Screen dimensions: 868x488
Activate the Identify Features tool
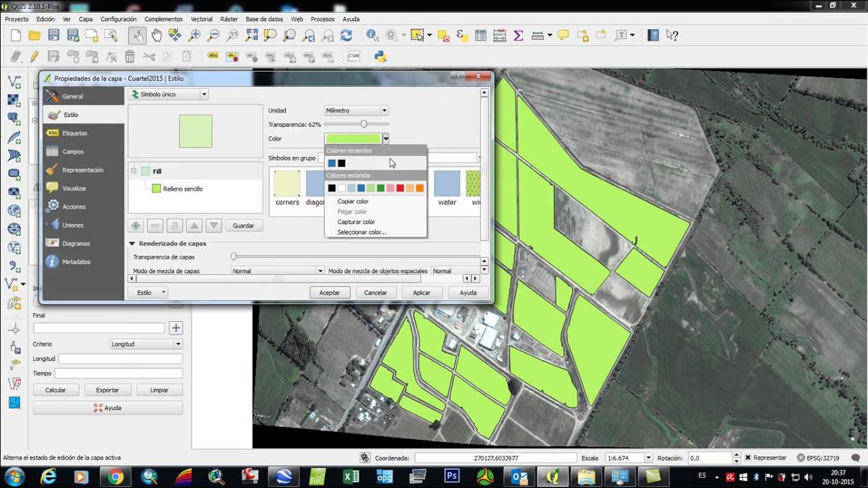372,35
